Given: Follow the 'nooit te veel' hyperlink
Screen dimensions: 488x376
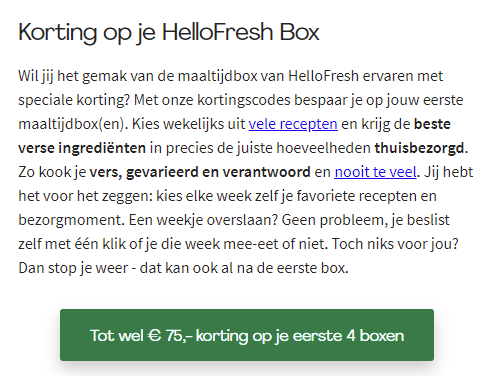Looking at the screenshot, I should pos(375,172).
